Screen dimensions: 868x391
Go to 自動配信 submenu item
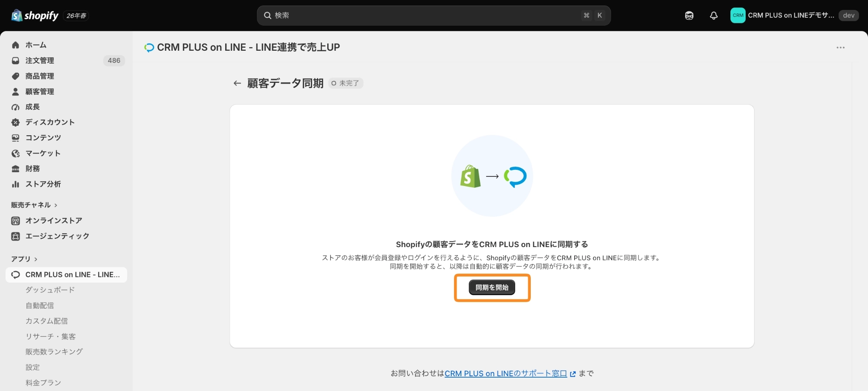click(x=39, y=306)
